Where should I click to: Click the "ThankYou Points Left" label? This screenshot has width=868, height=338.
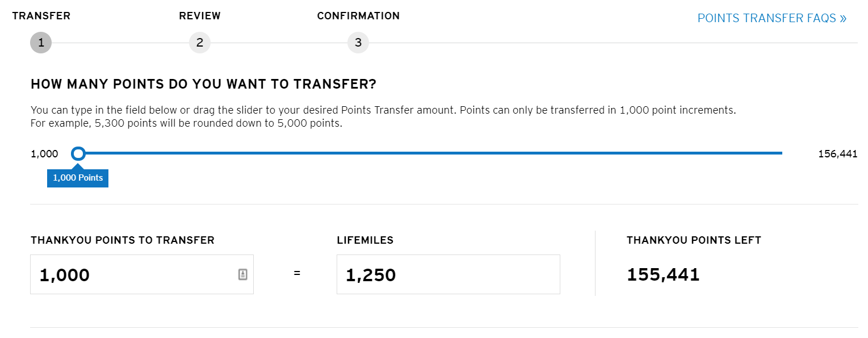coord(694,240)
